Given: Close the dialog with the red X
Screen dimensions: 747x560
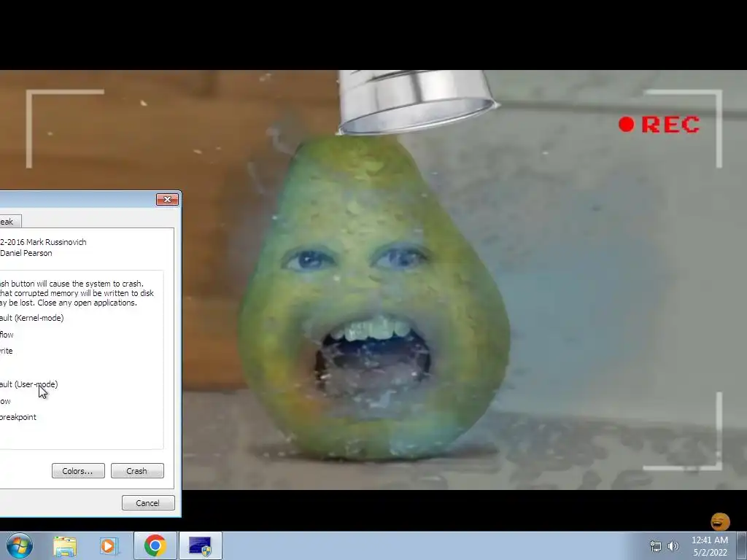Looking at the screenshot, I should (x=167, y=200).
